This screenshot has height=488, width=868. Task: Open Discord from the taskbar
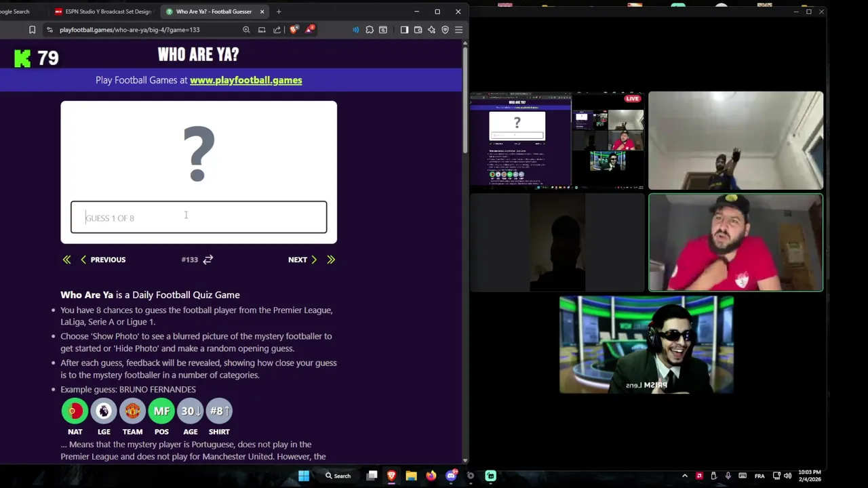(451, 476)
